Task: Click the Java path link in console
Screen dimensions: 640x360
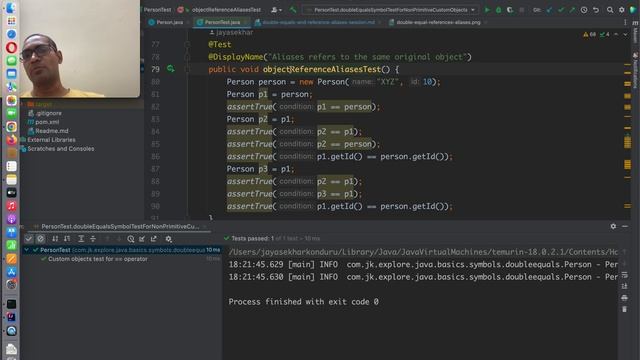Action: click(423, 252)
